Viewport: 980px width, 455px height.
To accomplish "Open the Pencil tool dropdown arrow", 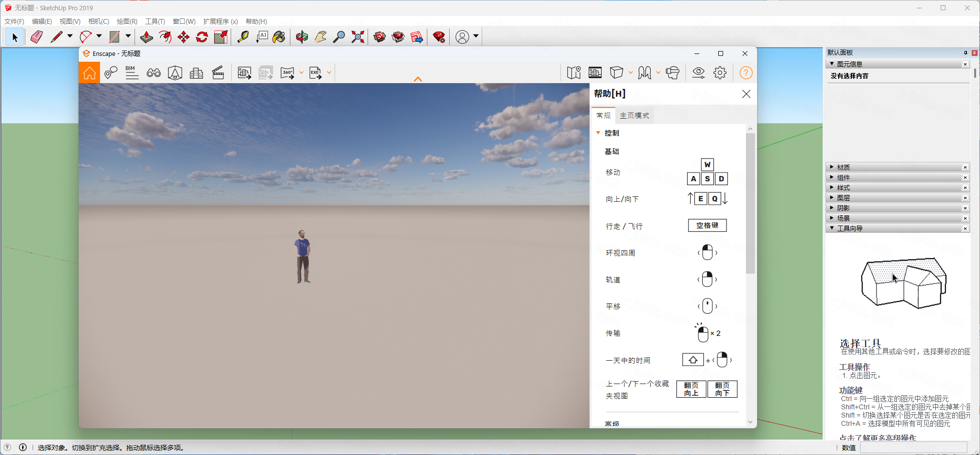I will pos(70,36).
